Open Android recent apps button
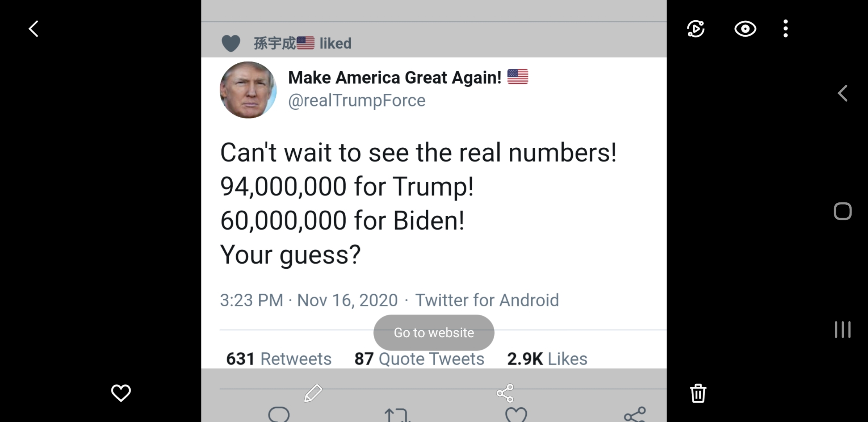Viewport: 868px width, 422px height. tap(843, 329)
